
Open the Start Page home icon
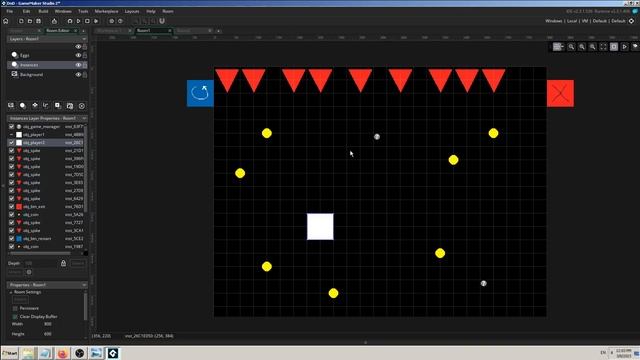[x=6, y=21]
